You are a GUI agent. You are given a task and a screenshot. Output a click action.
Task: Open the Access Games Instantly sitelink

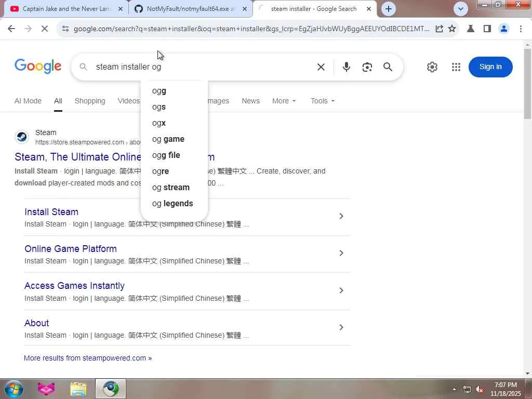pos(74,286)
